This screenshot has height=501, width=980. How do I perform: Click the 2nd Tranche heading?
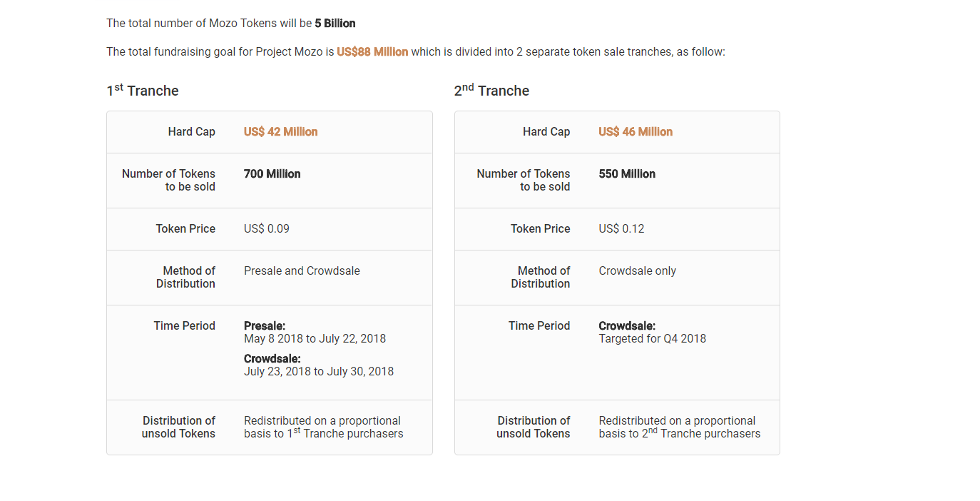[491, 91]
